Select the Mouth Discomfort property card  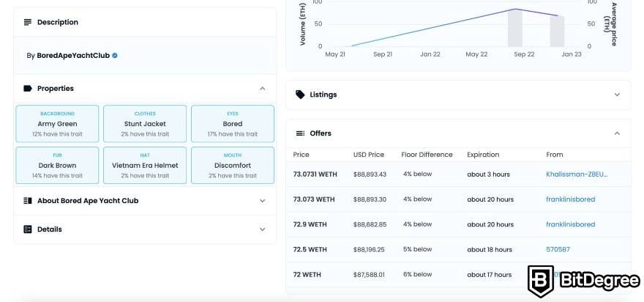(x=233, y=166)
